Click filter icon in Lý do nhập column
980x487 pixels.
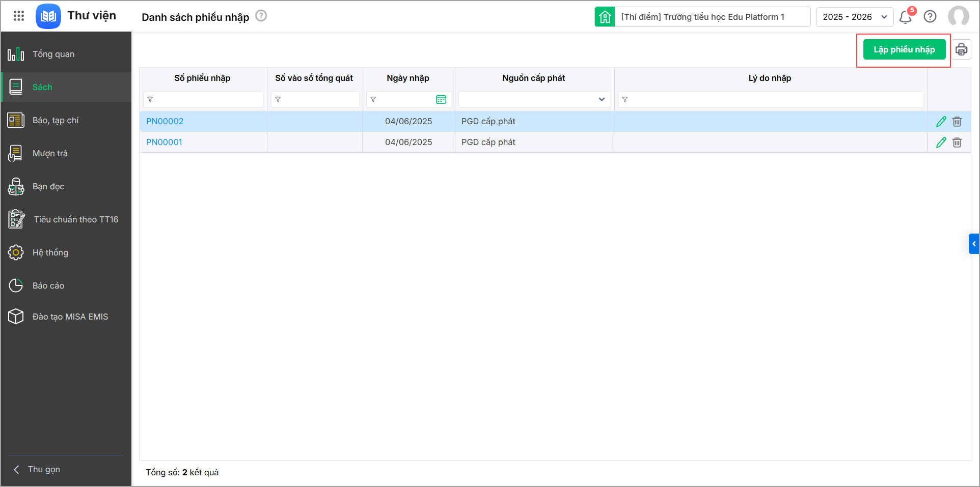click(x=625, y=100)
